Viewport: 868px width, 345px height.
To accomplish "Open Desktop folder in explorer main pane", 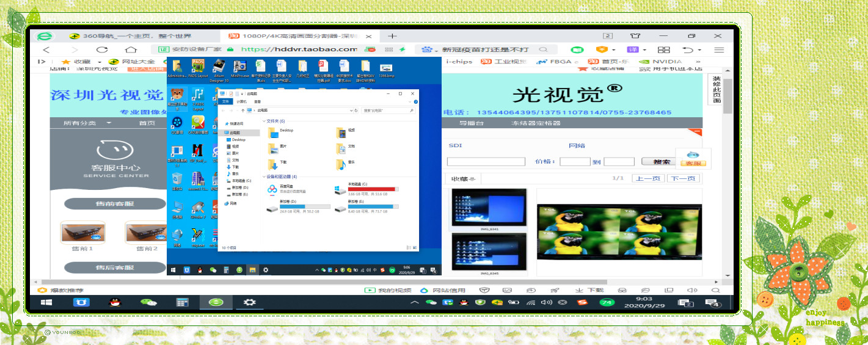I will (281, 131).
